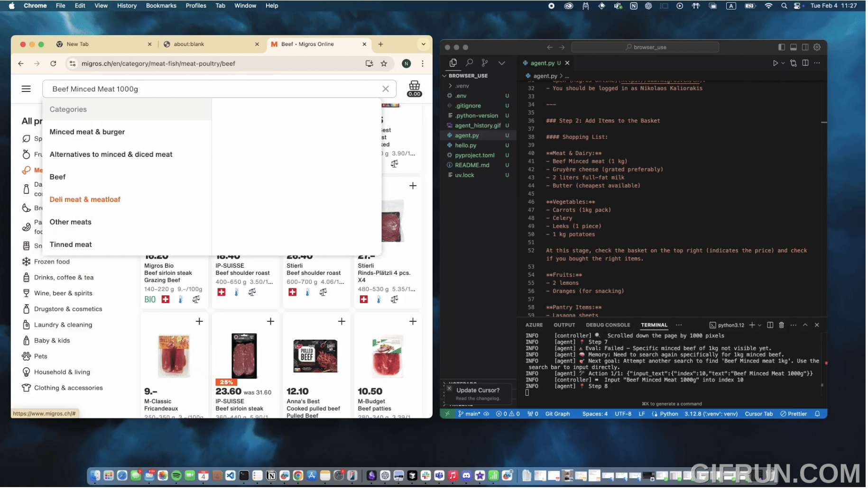This screenshot has height=489, width=868.
Task: Switch to the New Tab tab
Action: coord(103,44)
